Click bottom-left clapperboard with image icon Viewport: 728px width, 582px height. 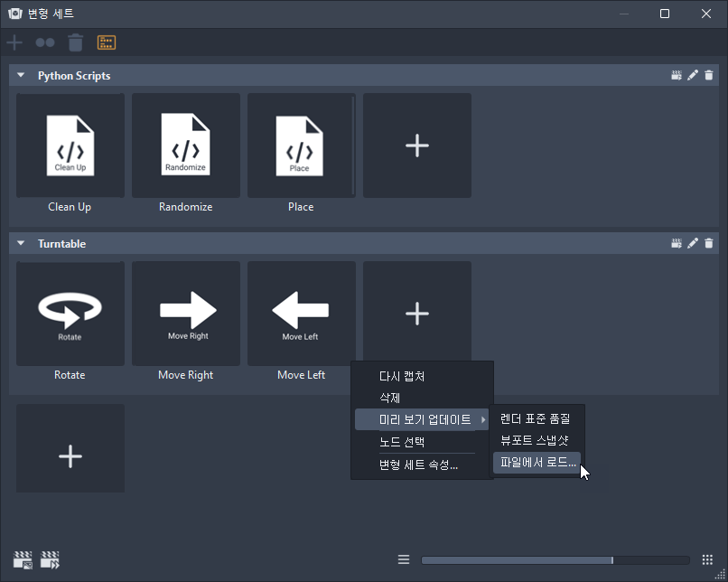coord(23,560)
